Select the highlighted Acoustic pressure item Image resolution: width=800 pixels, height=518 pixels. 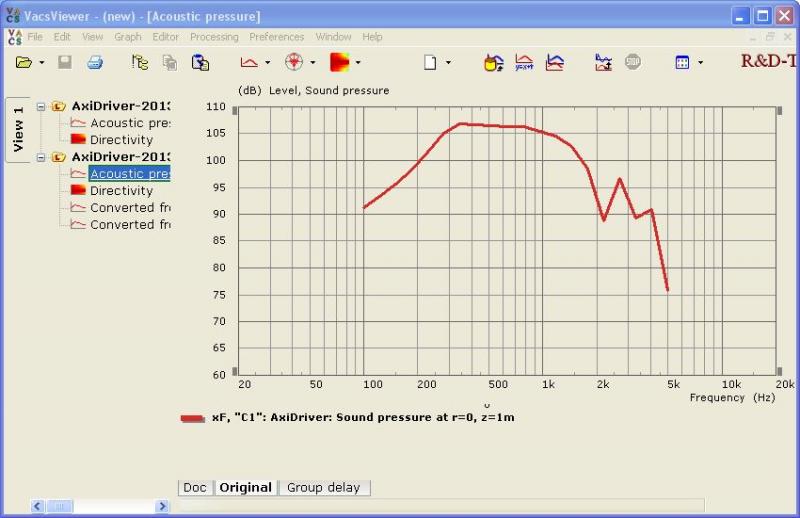coord(130,174)
